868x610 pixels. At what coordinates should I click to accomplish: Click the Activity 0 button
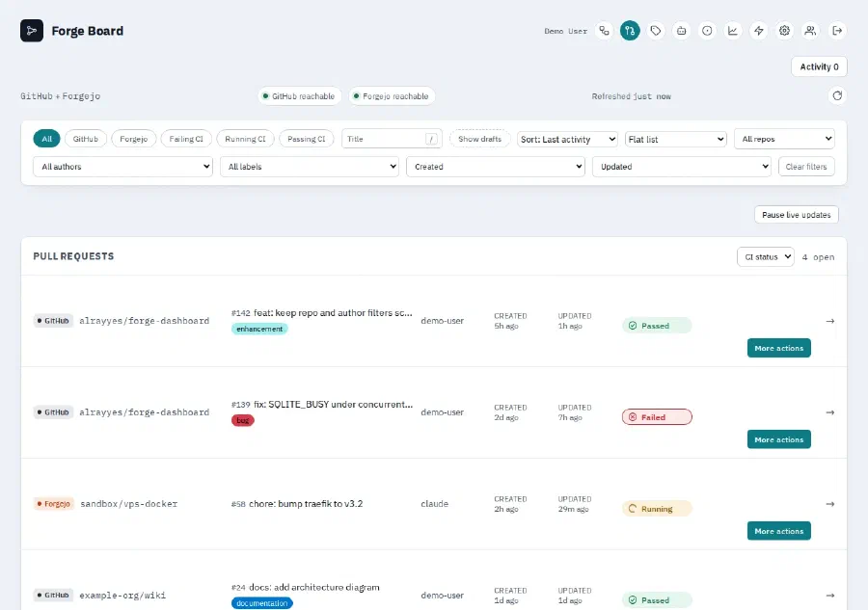819,66
